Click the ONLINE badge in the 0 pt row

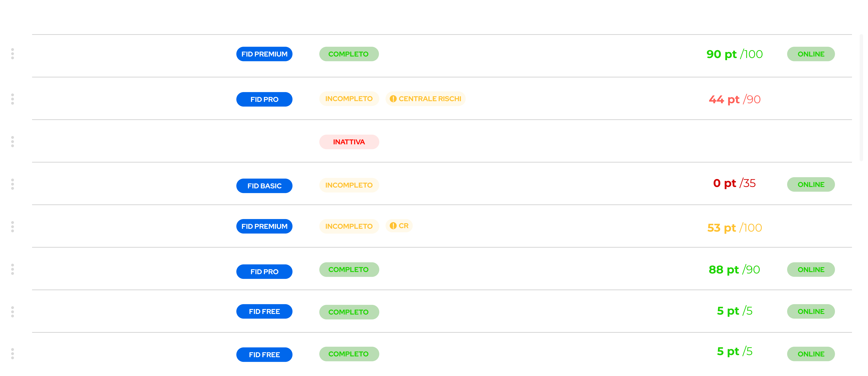coord(811,185)
